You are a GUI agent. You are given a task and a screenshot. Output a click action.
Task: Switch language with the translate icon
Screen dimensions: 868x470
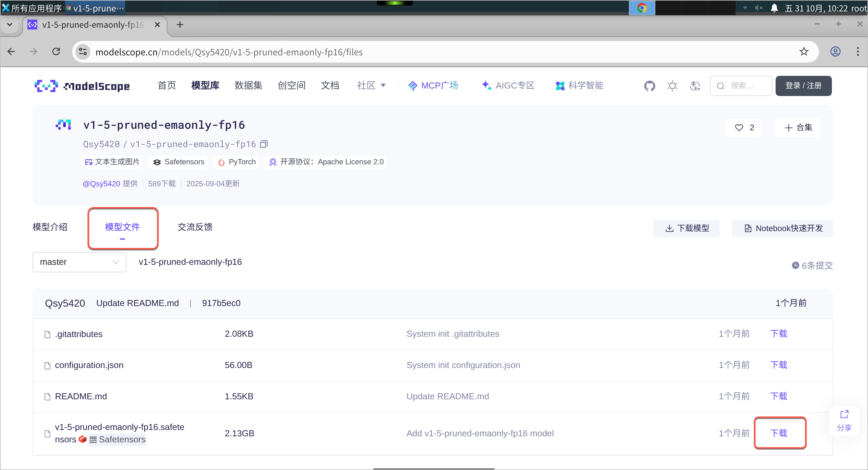point(695,86)
